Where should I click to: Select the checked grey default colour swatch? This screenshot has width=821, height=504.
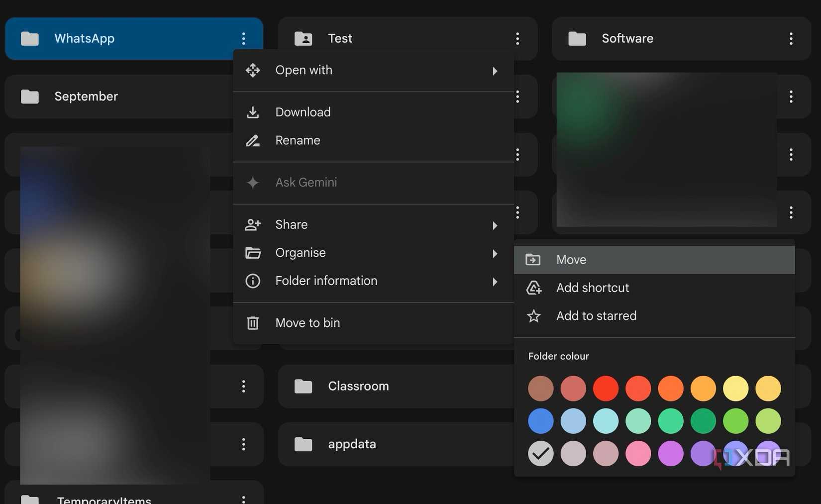[541, 453]
